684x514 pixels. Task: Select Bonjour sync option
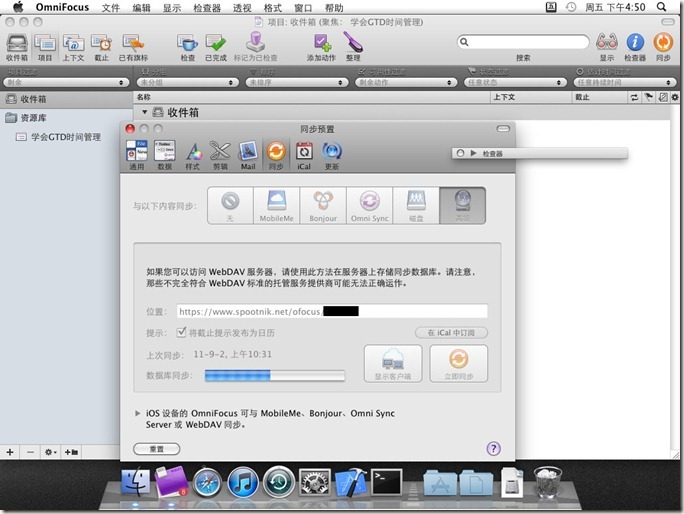(323, 206)
